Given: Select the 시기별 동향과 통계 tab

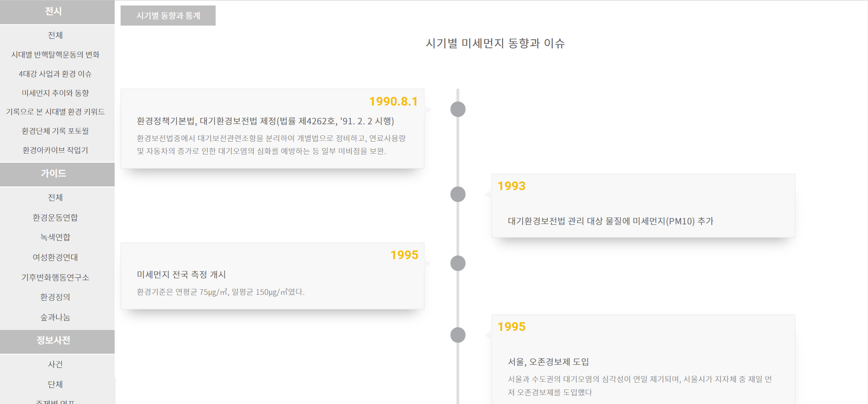Looking at the screenshot, I should [x=168, y=16].
